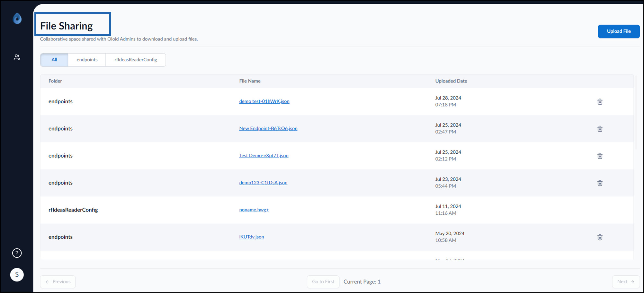Click the File Sharing page title
This screenshot has height=293, width=644.
coord(67,26)
